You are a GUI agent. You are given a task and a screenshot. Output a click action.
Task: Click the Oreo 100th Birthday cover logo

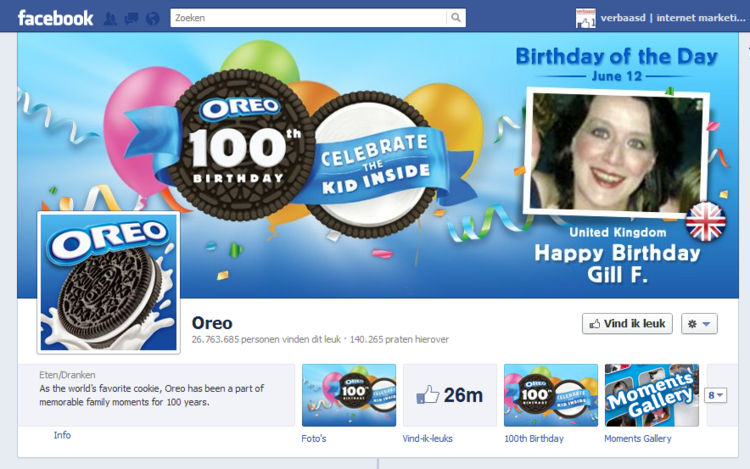tap(242, 145)
